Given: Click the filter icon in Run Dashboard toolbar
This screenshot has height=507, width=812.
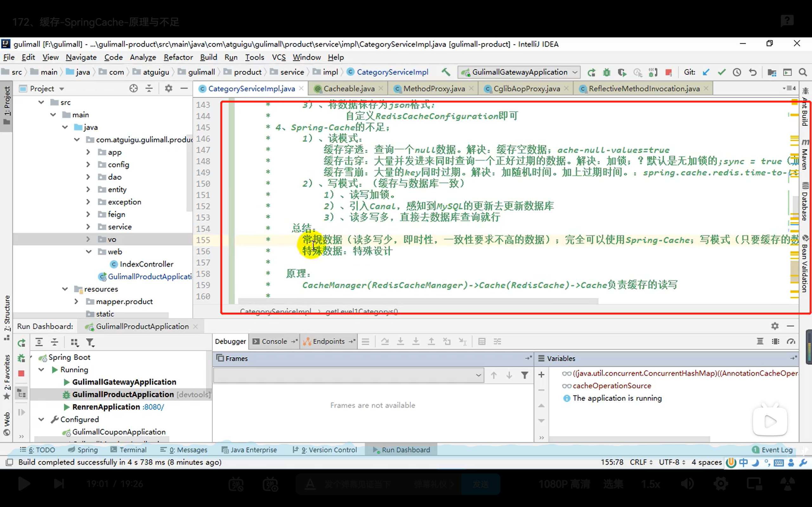Looking at the screenshot, I should click(x=89, y=342).
